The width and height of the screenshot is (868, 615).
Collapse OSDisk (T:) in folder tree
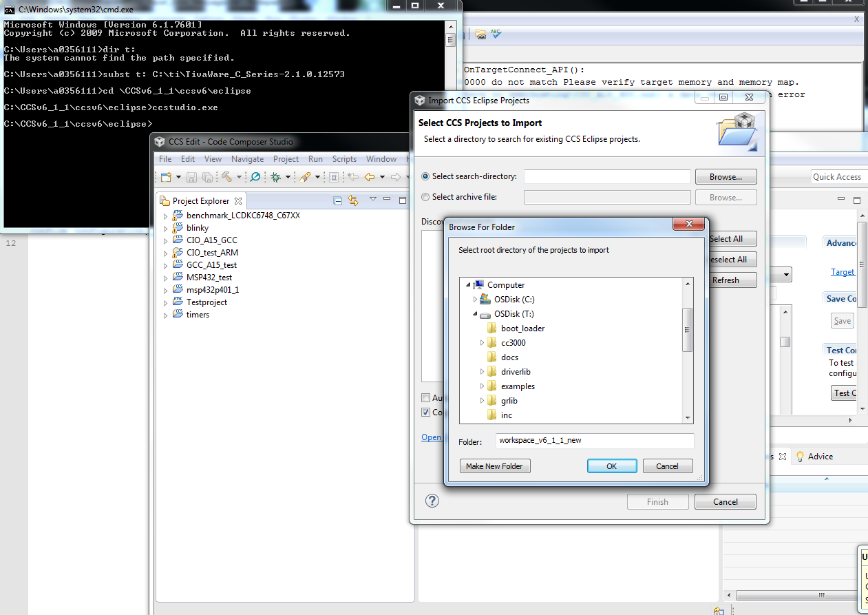[x=475, y=314]
